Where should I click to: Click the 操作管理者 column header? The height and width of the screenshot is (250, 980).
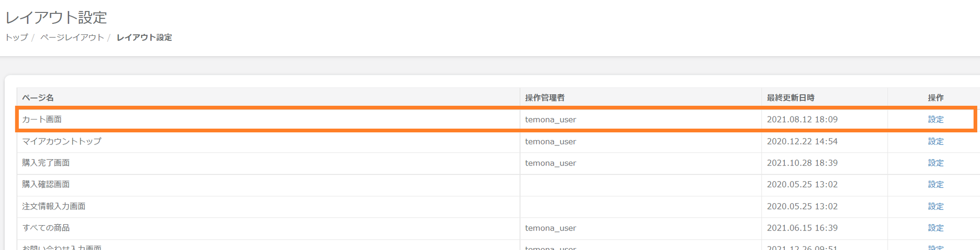(x=545, y=98)
